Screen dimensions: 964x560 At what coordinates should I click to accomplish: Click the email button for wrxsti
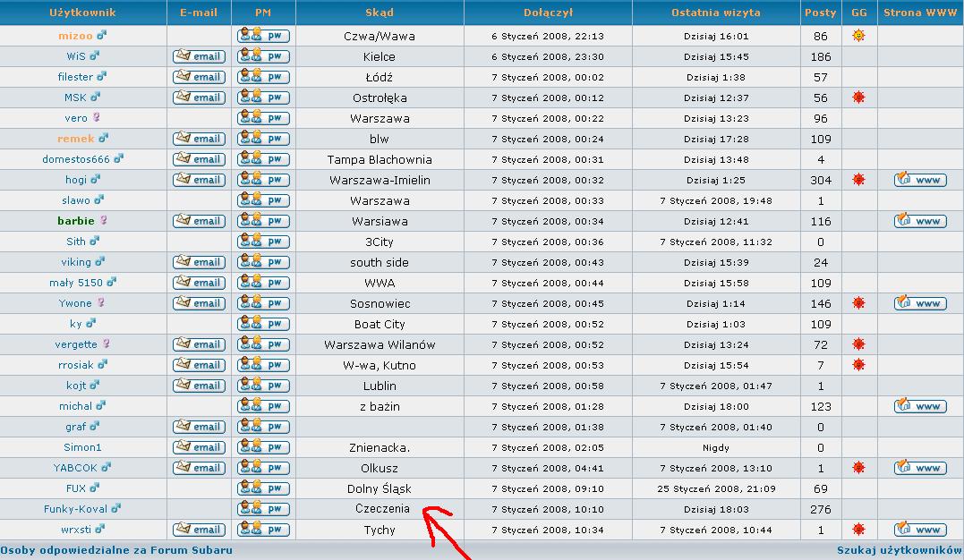click(x=199, y=530)
